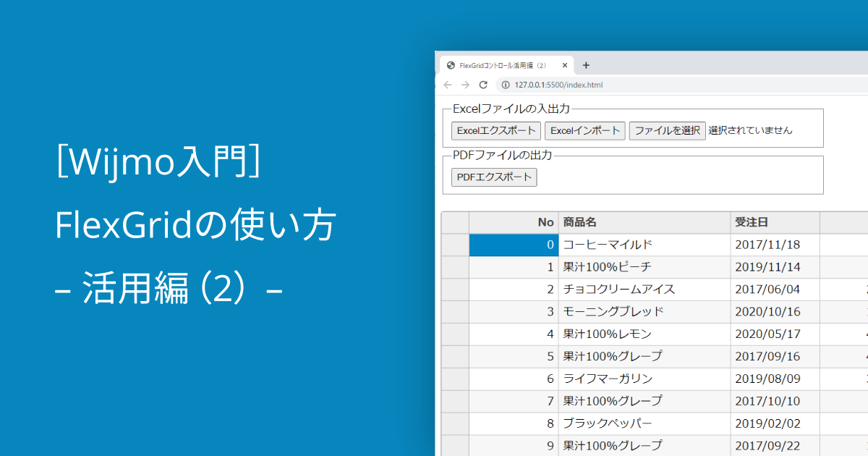
Task: Select the ブラックペッパー cell in the grid
Action: (615, 423)
